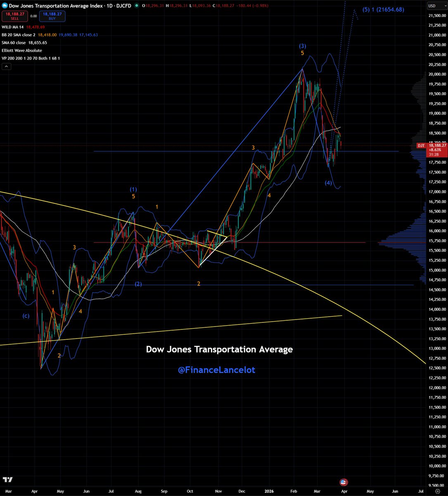Click the 0.00 spread value

33,17
